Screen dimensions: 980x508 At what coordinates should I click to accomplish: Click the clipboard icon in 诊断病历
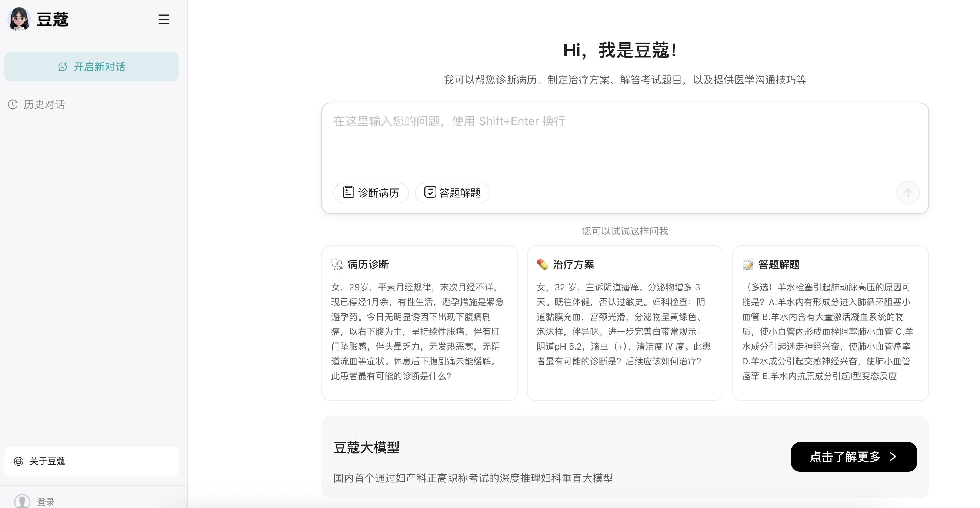tap(348, 192)
